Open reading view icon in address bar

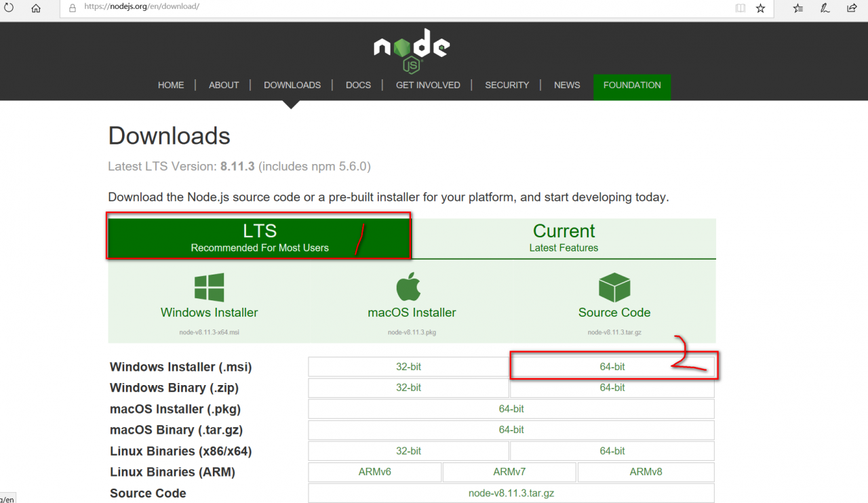740,8
